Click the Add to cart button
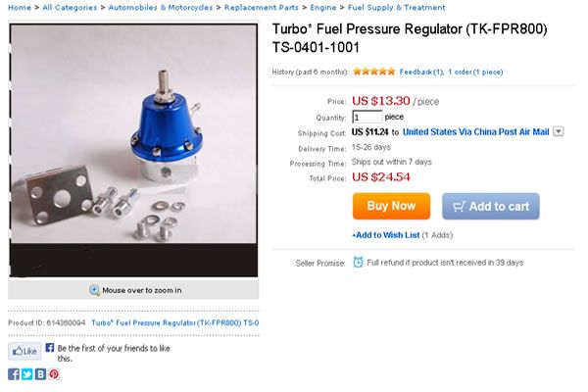This screenshot has height=392, width=588. (491, 206)
